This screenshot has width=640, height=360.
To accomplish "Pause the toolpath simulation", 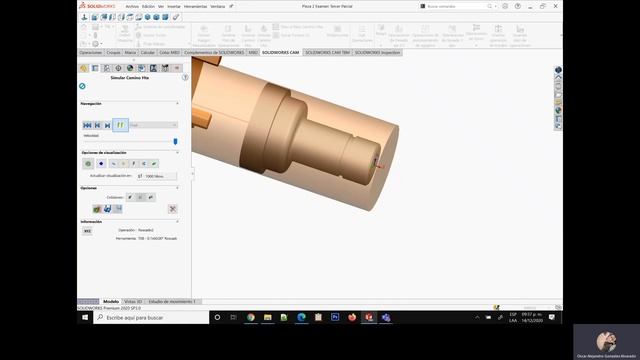I will (x=120, y=125).
